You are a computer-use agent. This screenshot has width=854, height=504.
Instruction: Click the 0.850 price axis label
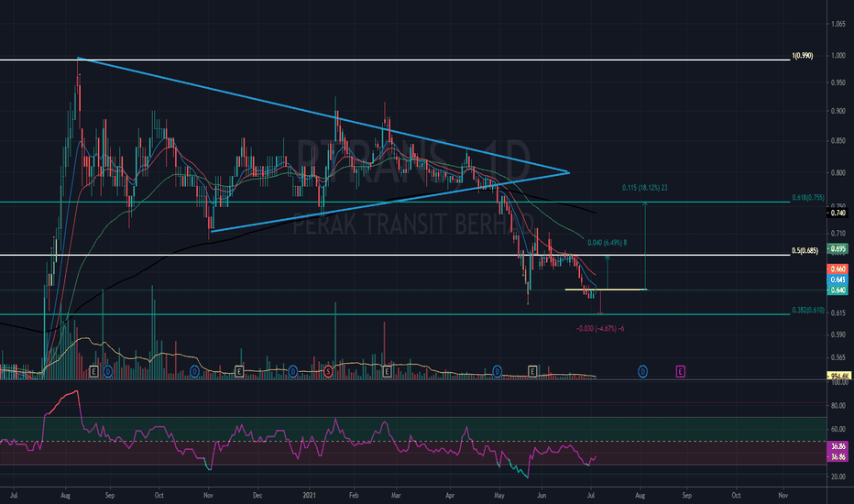click(x=838, y=141)
